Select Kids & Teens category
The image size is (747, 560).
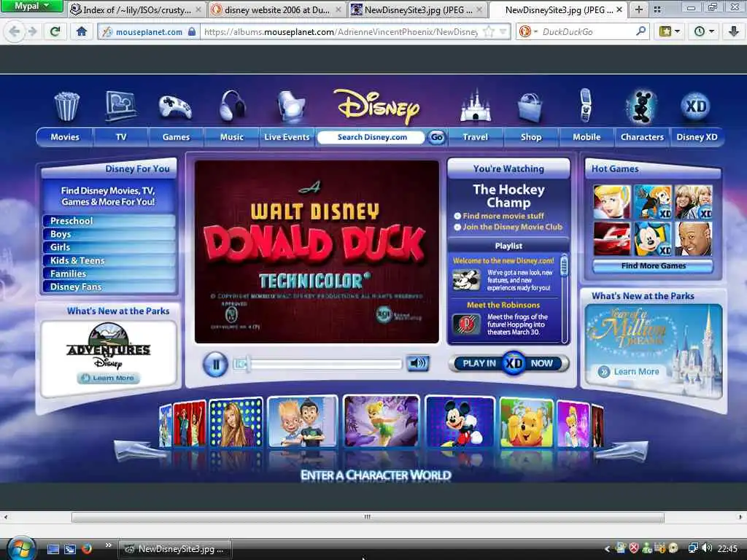109,260
